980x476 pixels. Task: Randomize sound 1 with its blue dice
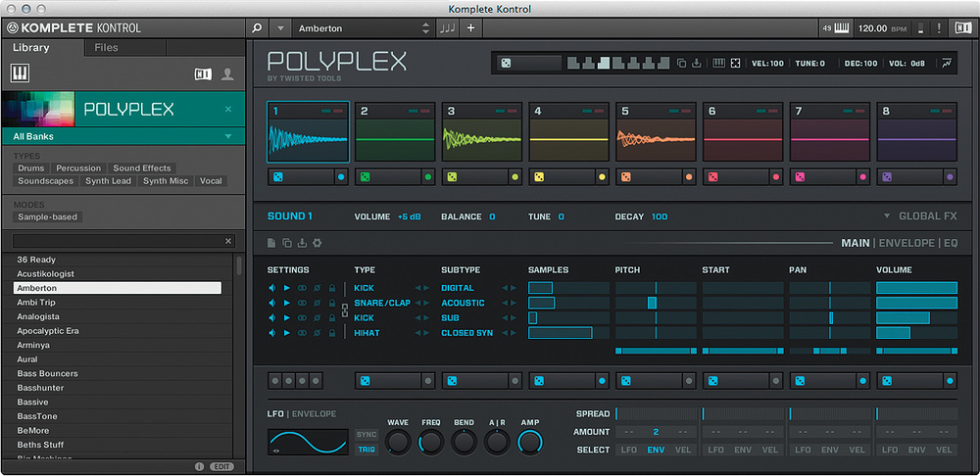[x=278, y=177]
